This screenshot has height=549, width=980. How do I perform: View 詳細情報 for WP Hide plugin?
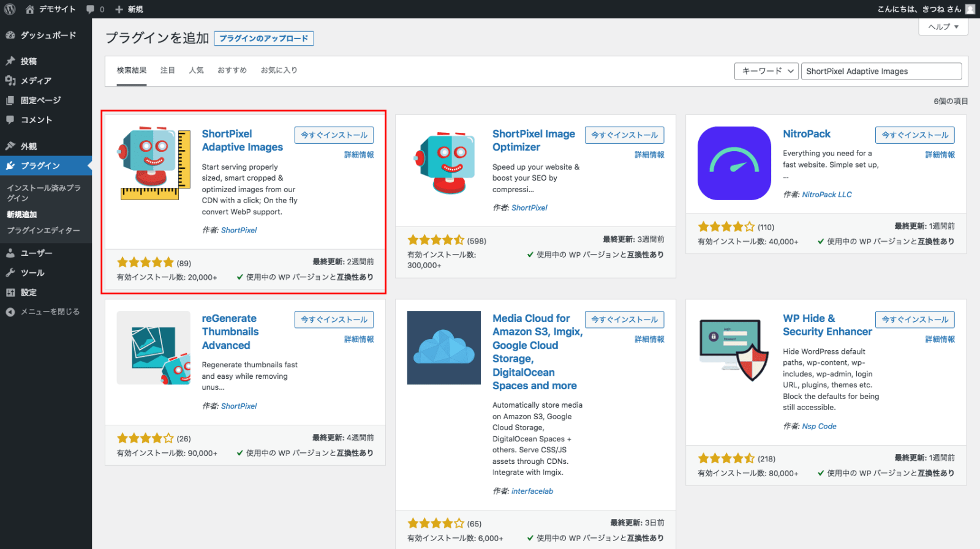pyautogui.click(x=940, y=339)
